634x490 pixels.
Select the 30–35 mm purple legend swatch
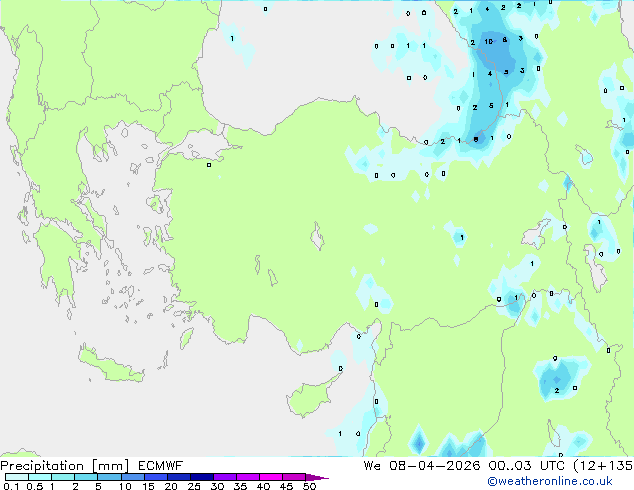(225, 477)
